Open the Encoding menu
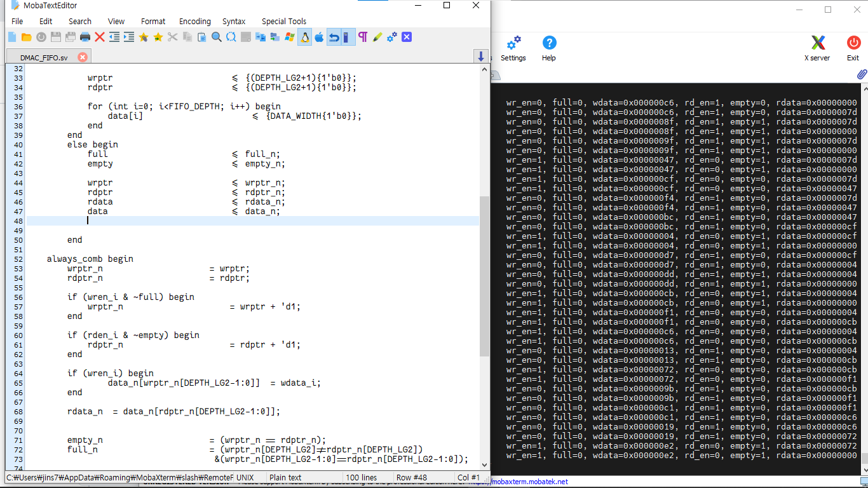Image resolution: width=868 pixels, height=488 pixels. tap(194, 21)
